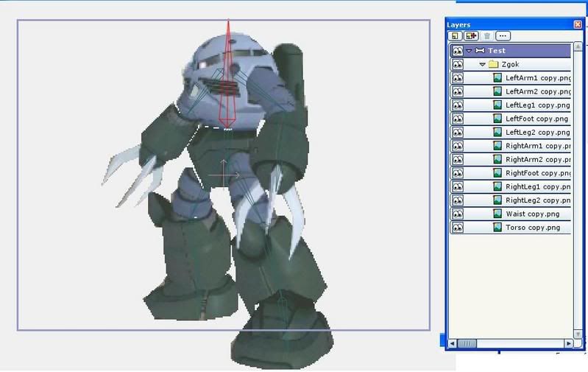Click the Layers list scroll up arrow
This screenshot has height=372, width=588.
coord(578,46)
